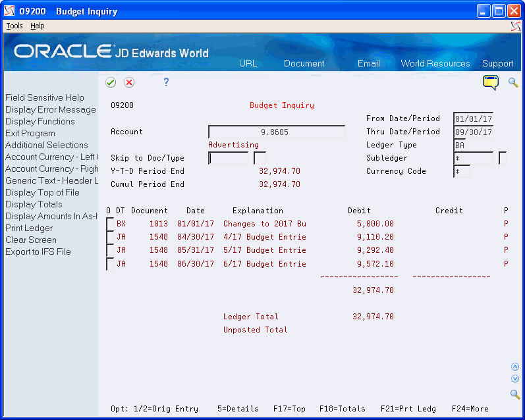The height and width of the screenshot is (420, 525).
Task: Click the red X cancel icon
Action: 129,82
